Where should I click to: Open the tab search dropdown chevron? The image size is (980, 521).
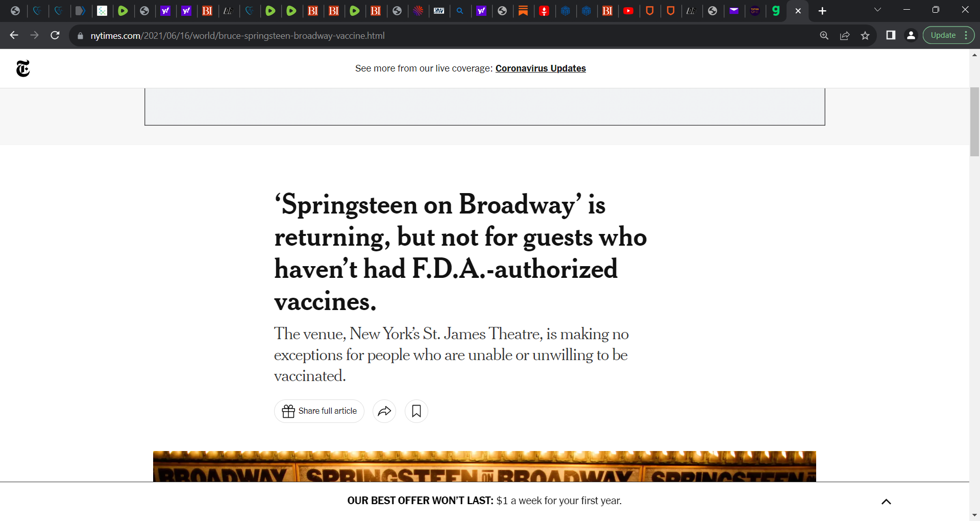pyautogui.click(x=877, y=10)
